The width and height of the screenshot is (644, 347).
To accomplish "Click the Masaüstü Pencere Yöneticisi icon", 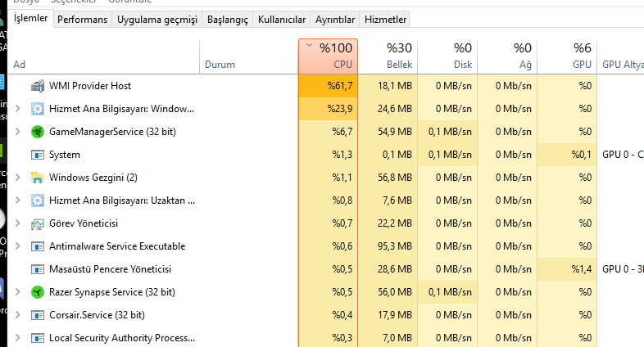I will coord(38,269).
